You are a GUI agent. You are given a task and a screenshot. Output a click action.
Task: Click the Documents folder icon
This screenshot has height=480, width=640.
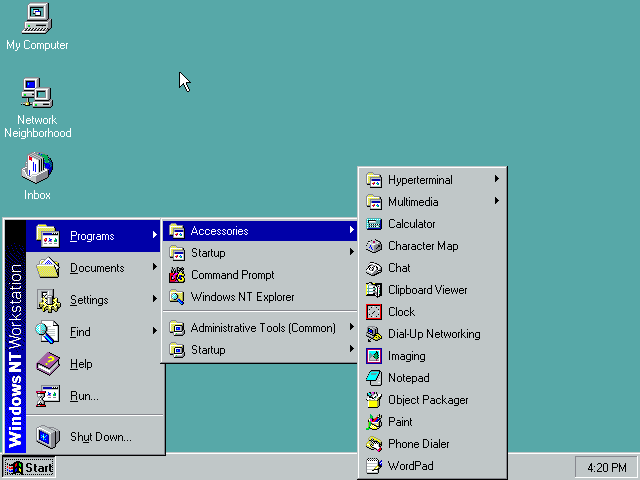[x=48, y=268]
